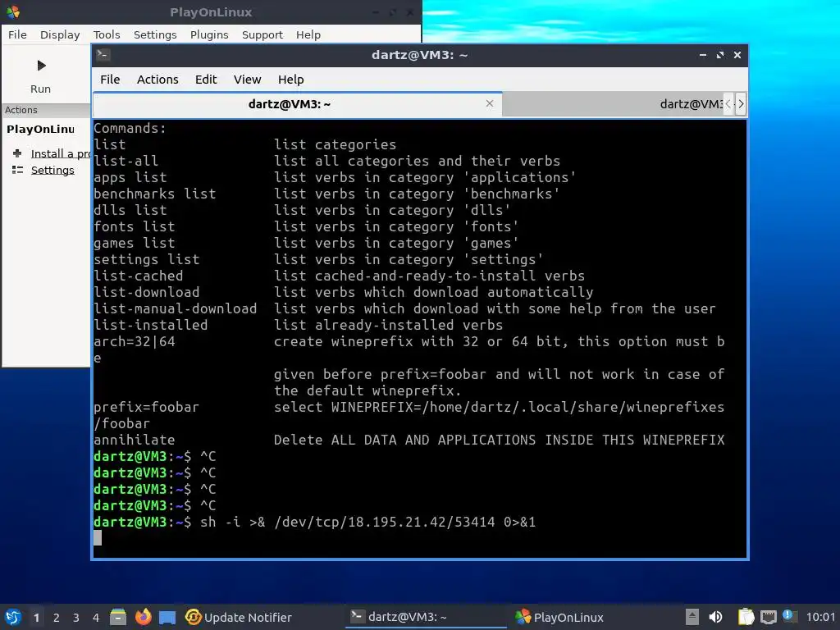Click the 'benchmarks list' text in terminal
The height and width of the screenshot is (630, 840).
pos(155,194)
